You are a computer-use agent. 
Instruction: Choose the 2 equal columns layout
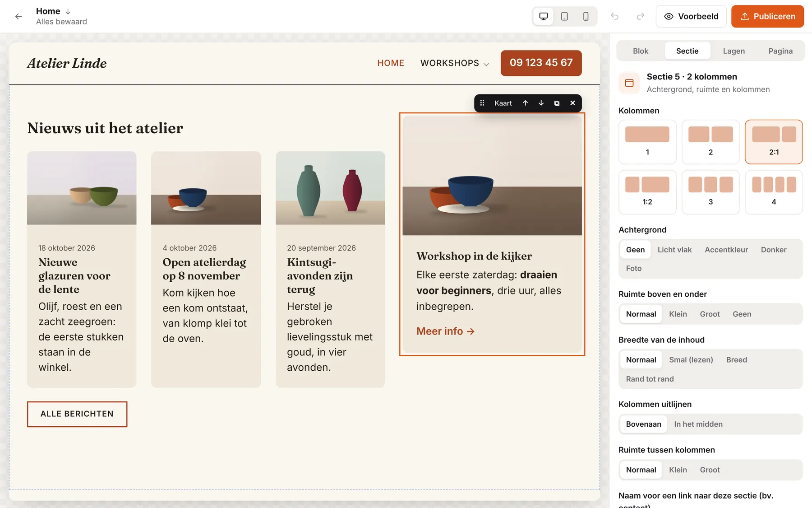(710, 142)
